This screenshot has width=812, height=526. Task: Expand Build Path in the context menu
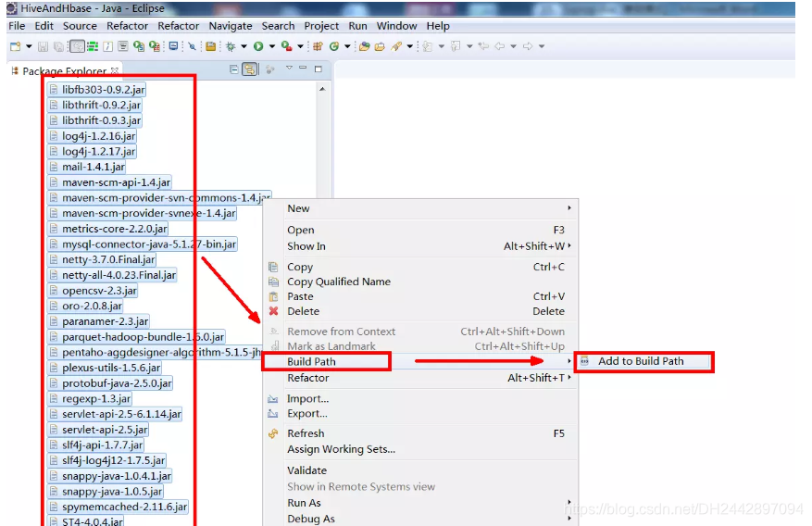(x=420, y=361)
